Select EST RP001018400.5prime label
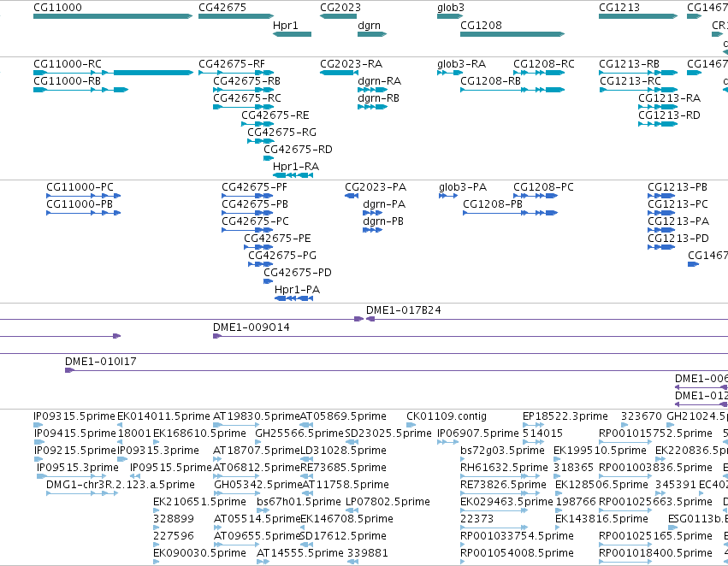This screenshot has height=566, width=728. [x=655, y=553]
